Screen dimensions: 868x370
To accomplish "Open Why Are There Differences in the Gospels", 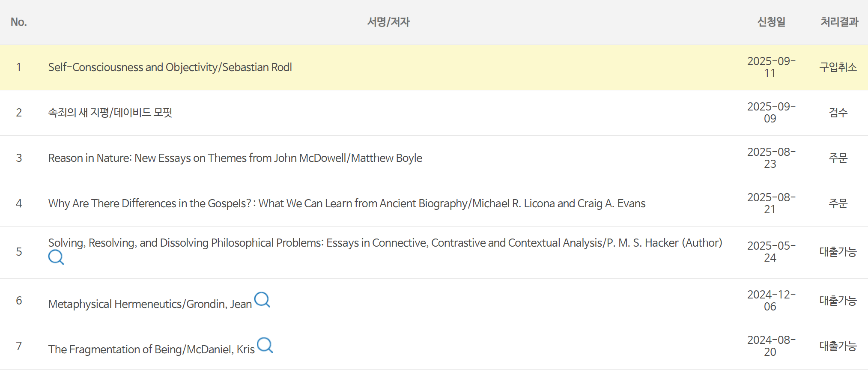I will [x=346, y=203].
